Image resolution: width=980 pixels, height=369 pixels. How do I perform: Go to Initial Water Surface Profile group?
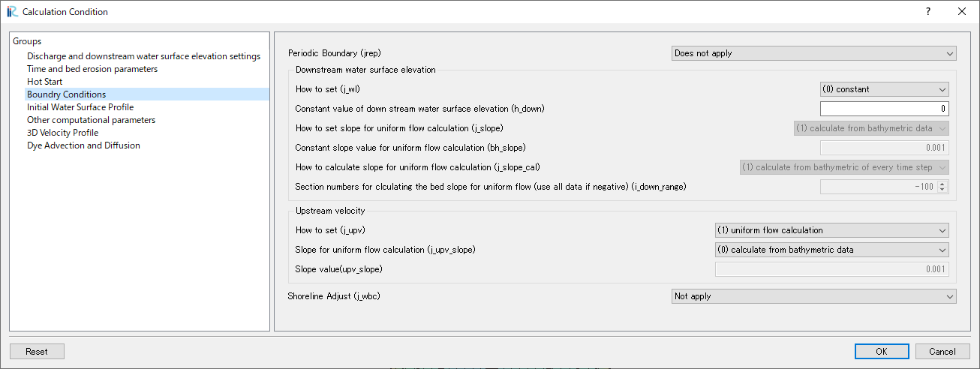[80, 107]
